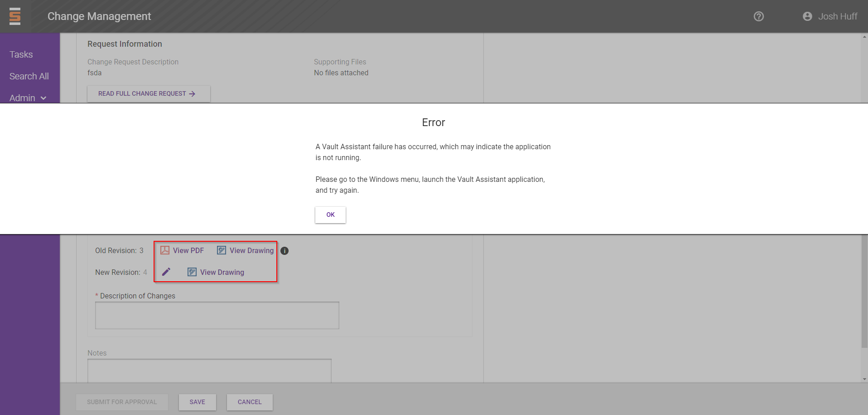Click the orange app logo in the header
This screenshot has width=868, height=415.
15,16
